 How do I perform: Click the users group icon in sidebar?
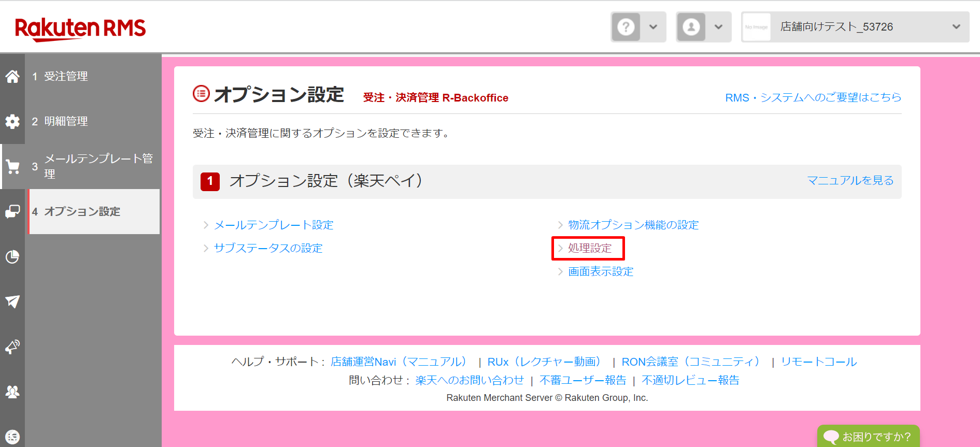tap(12, 392)
